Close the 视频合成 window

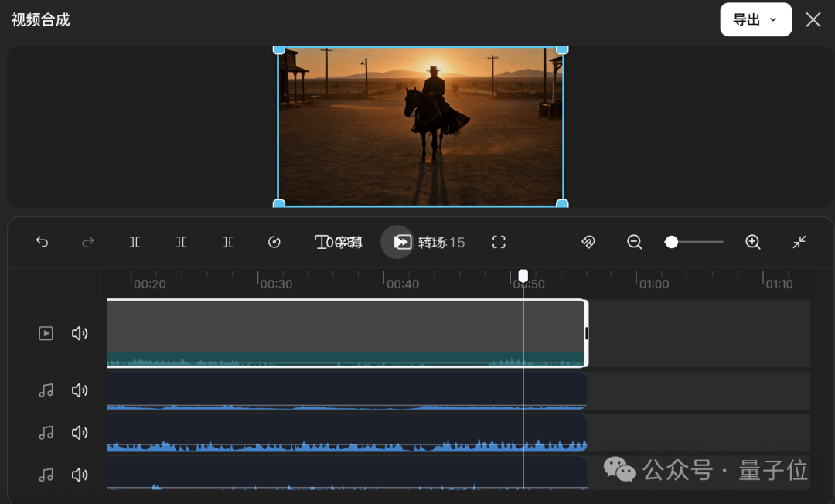(x=813, y=19)
